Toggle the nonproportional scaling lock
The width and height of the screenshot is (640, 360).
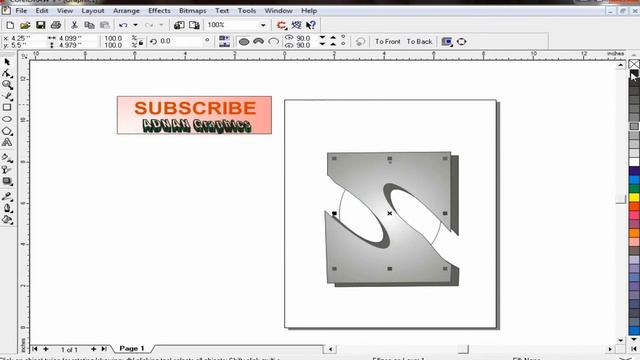click(141, 42)
